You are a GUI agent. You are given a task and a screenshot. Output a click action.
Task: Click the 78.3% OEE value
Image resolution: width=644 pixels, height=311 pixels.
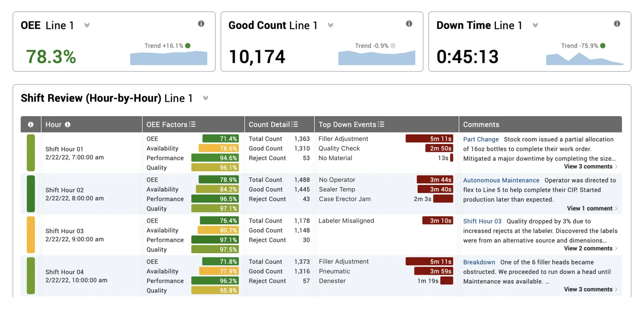(x=51, y=57)
